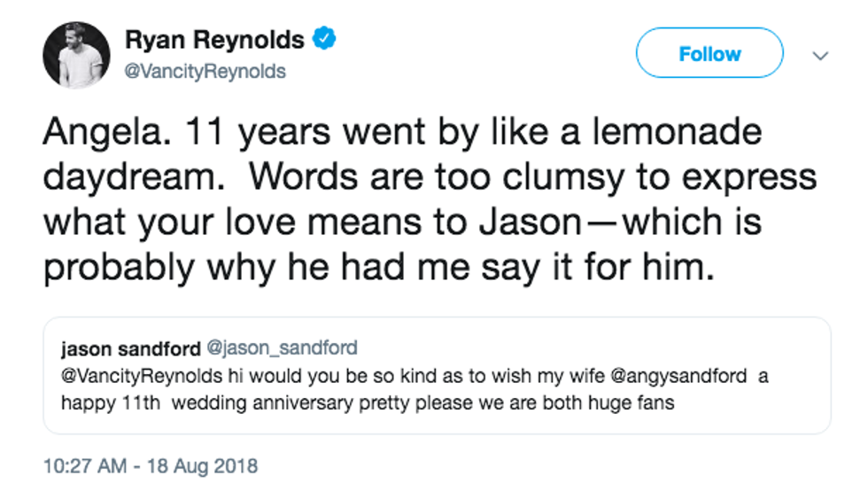The image size is (868, 492).
Task: Click the blue verified checkmark badge
Action: tap(326, 40)
